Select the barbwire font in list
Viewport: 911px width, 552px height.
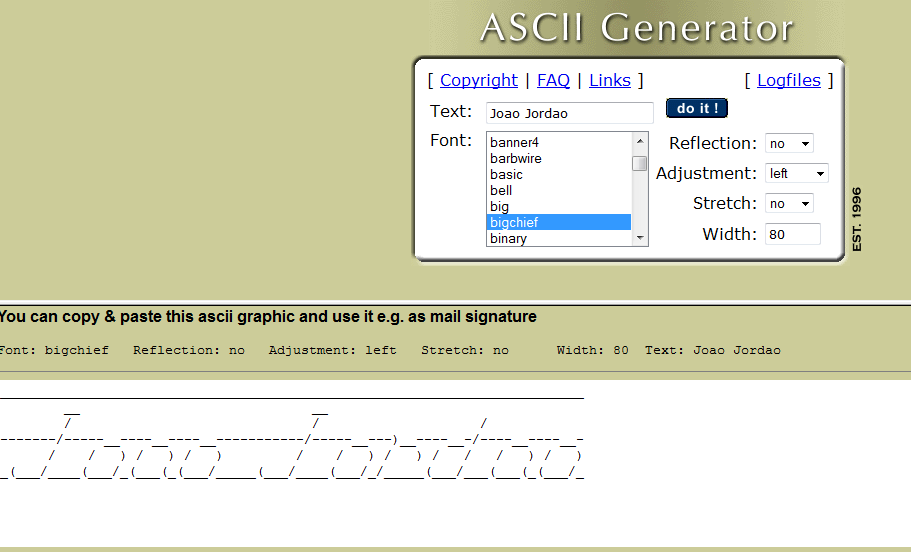click(x=558, y=158)
